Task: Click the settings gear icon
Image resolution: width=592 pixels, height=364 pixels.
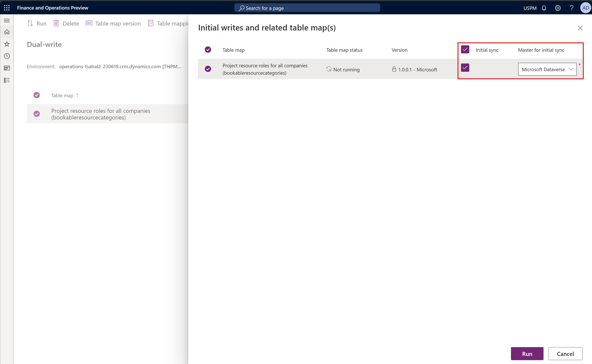Action: pos(558,8)
